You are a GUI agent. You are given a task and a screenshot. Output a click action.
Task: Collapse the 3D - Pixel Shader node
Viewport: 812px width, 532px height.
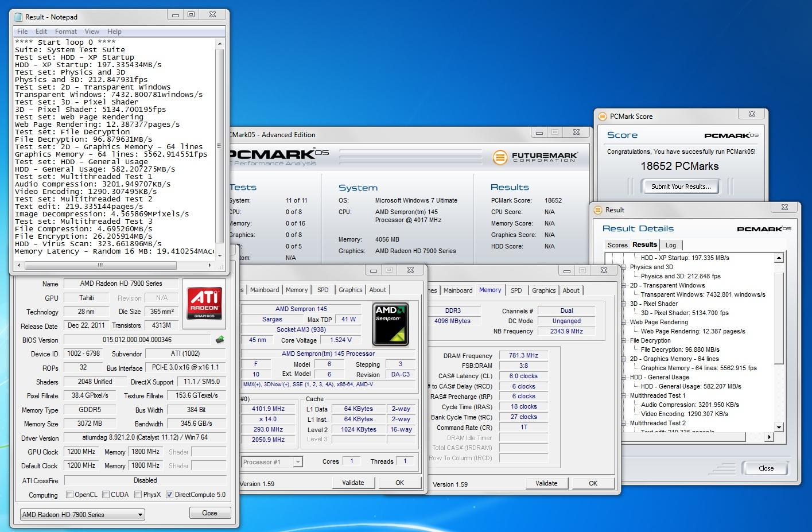(x=624, y=304)
